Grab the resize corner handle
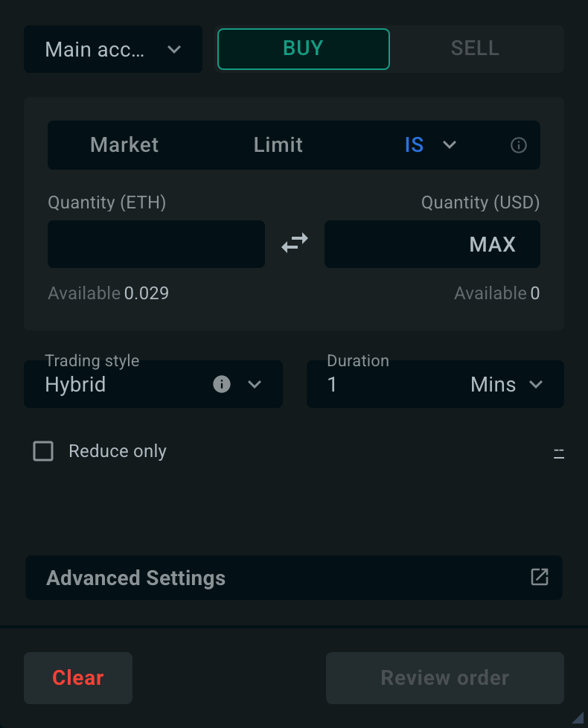Image resolution: width=588 pixels, height=728 pixels. pos(578,718)
